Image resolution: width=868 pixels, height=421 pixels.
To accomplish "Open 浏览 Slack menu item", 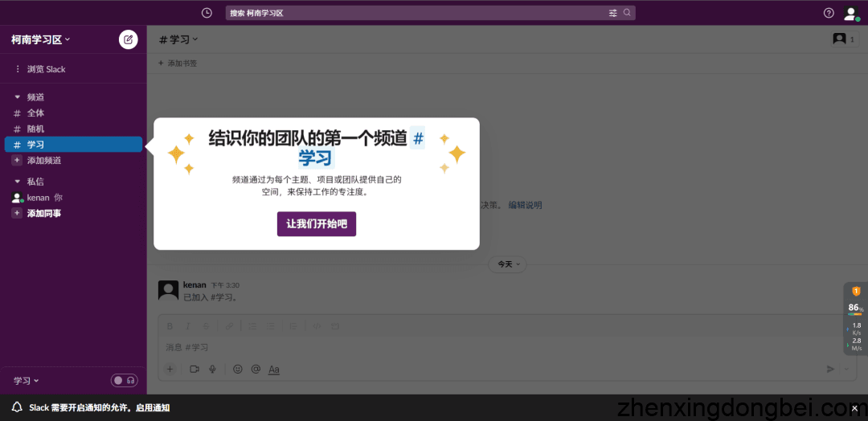I will pos(46,69).
